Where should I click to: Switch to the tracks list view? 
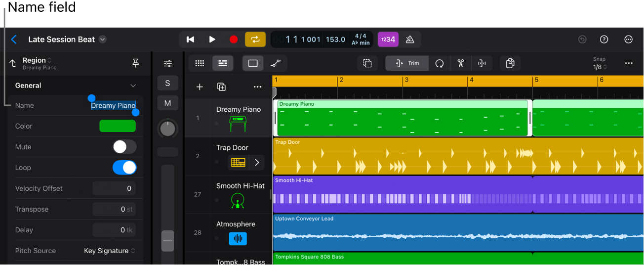pos(223,63)
